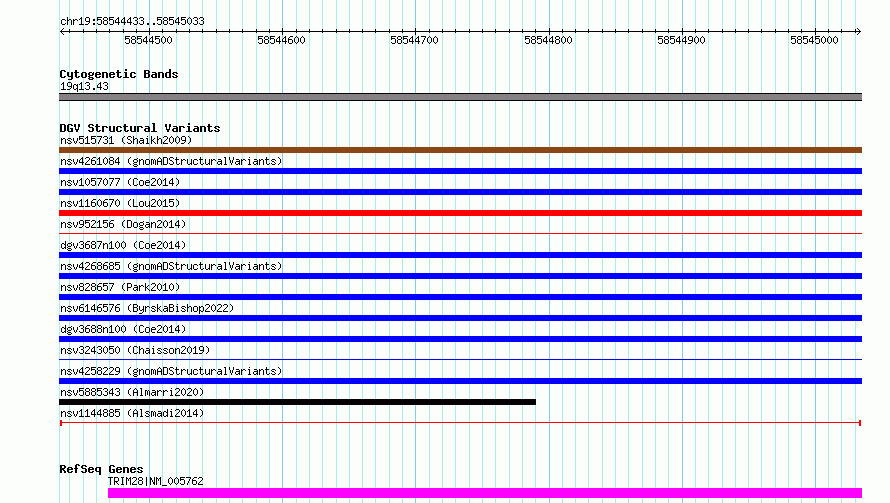This screenshot has height=503, width=890.
Task: Select variant label nsv952156 (Dogan2014)
Action: (123, 224)
